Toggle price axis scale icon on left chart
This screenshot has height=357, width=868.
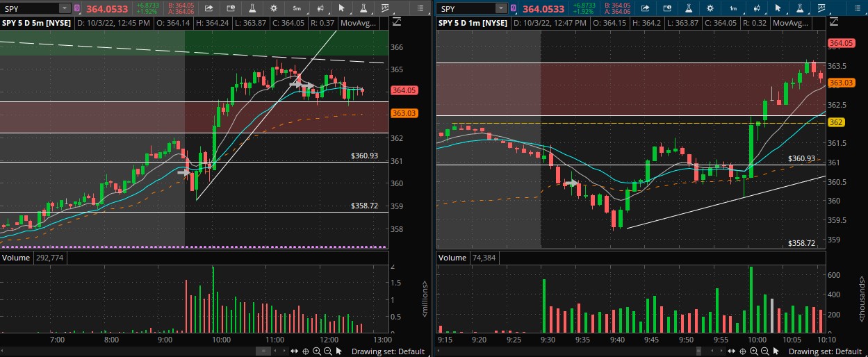tap(397, 22)
